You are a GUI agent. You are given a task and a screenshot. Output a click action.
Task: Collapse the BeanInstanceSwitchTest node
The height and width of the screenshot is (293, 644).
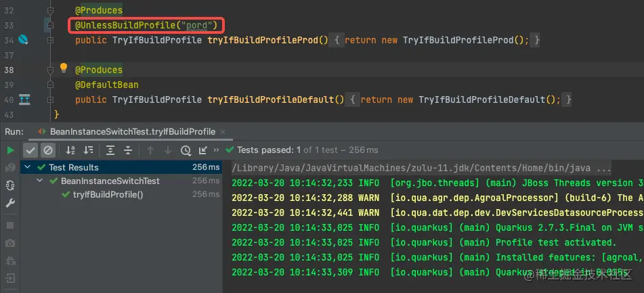click(x=39, y=181)
